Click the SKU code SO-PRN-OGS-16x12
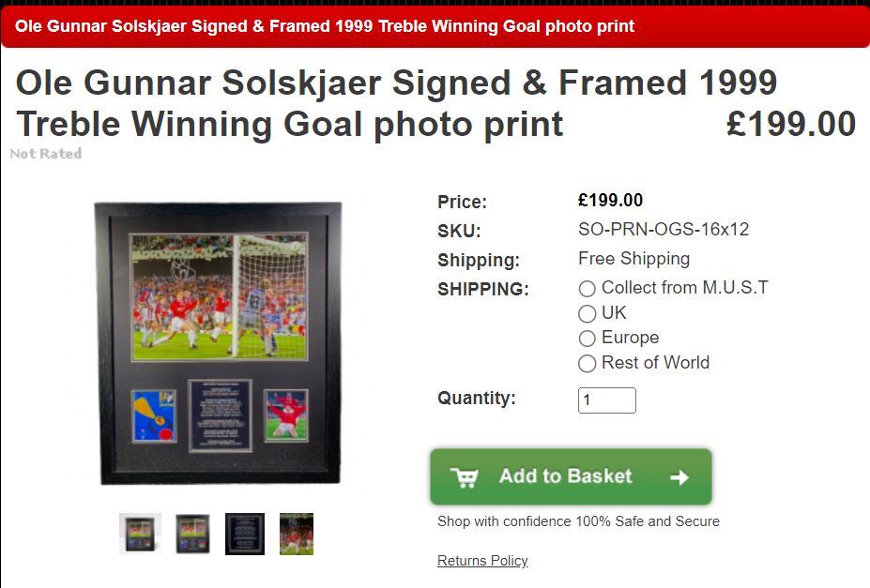This screenshot has width=870, height=588. point(663,230)
